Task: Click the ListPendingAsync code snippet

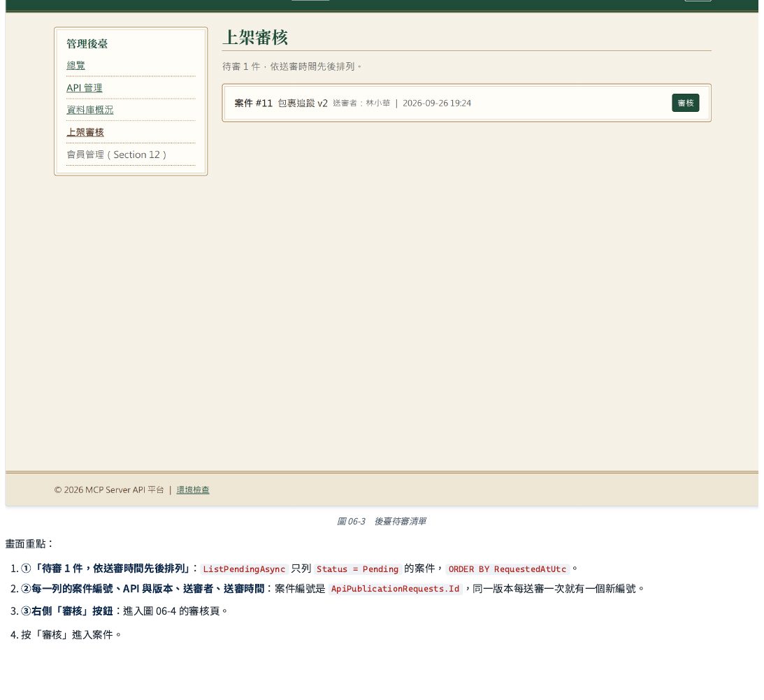Action: pos(244,569)
